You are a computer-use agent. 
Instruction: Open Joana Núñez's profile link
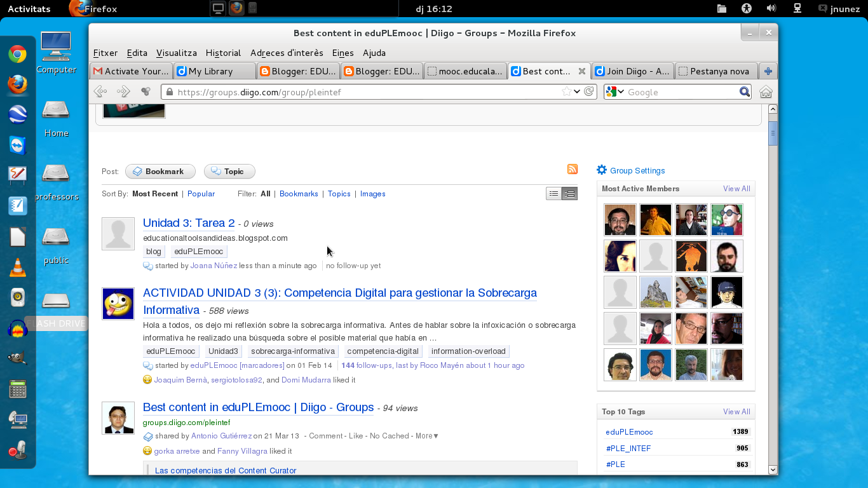click(x=214, y=266)
